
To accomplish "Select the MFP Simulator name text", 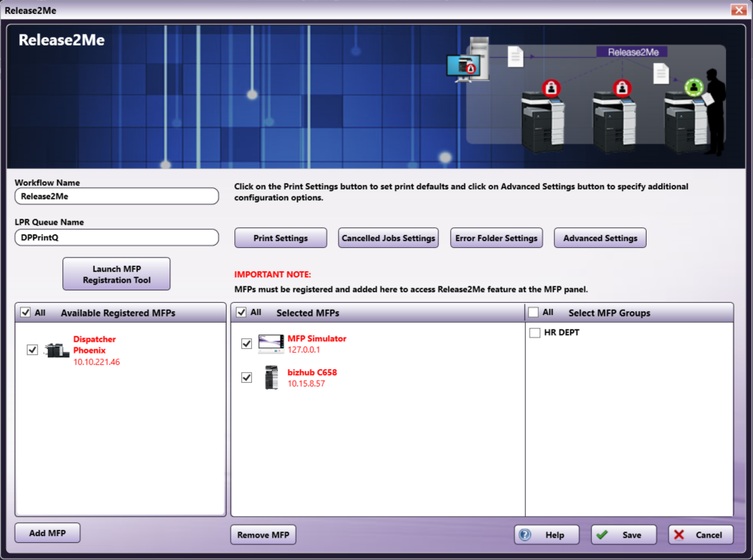I will (317, 338).
